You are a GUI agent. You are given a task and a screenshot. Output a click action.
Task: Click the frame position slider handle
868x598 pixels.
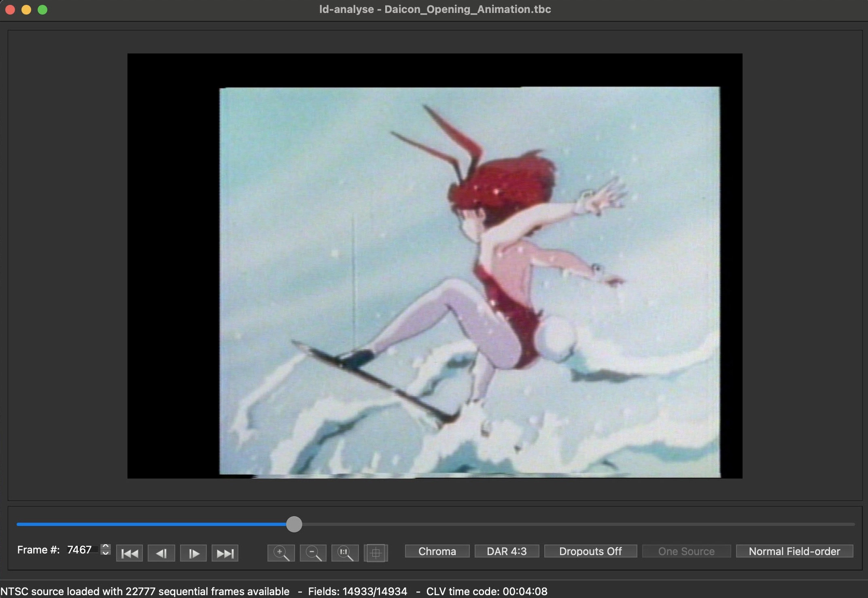[x=294, y=524]
